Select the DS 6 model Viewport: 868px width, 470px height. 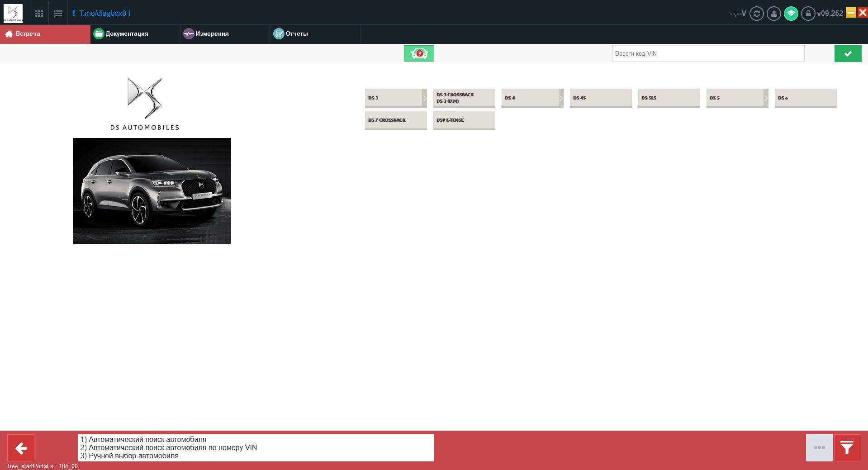point(806,98)
